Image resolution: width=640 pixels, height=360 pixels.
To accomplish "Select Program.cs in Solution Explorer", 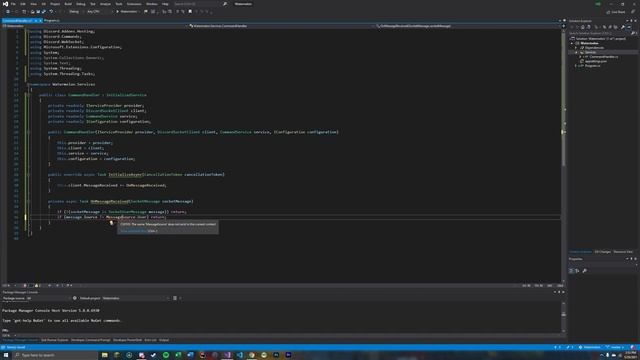I will [593, 66].
